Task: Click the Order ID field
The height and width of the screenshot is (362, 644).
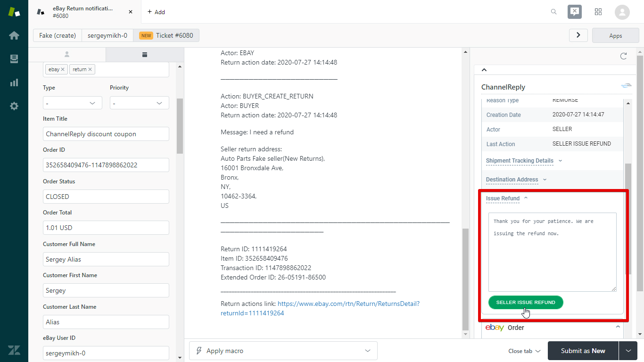Action: coord(106,165)
